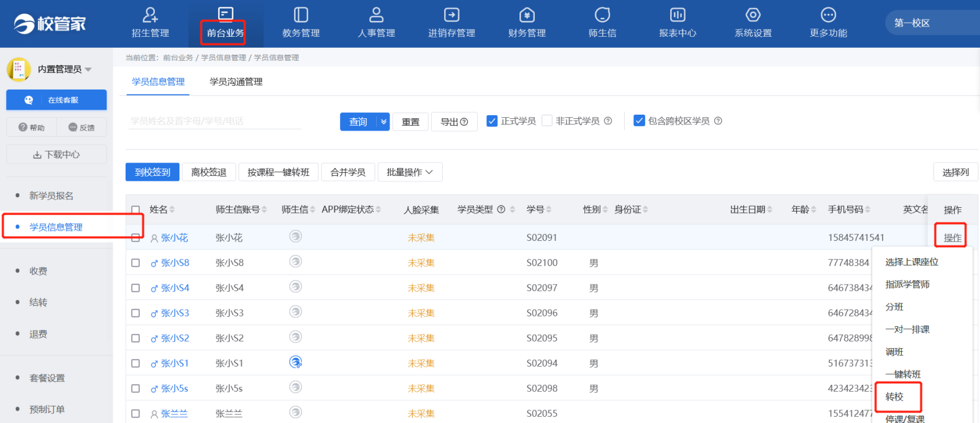Click the 师生信 status icon for 张小5s
Image resolution: width=980 pixels, height=423 pixels.
[x=296, y=387]
